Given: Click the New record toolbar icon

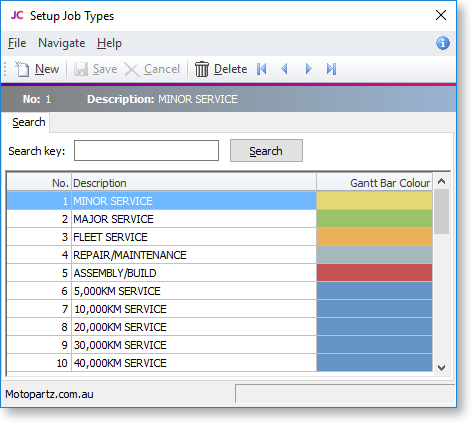Looking at the screenshot, I should click(x=22, y=69).
